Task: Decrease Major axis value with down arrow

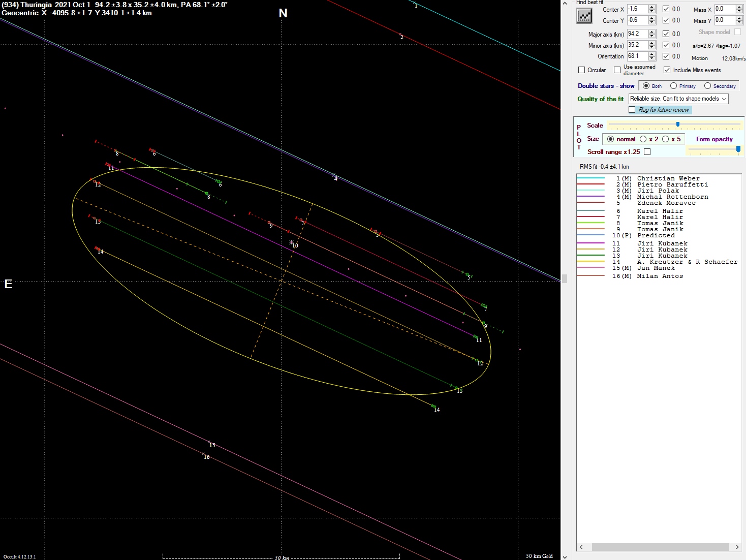Action: pyautogui.click(x=652, y=36)
